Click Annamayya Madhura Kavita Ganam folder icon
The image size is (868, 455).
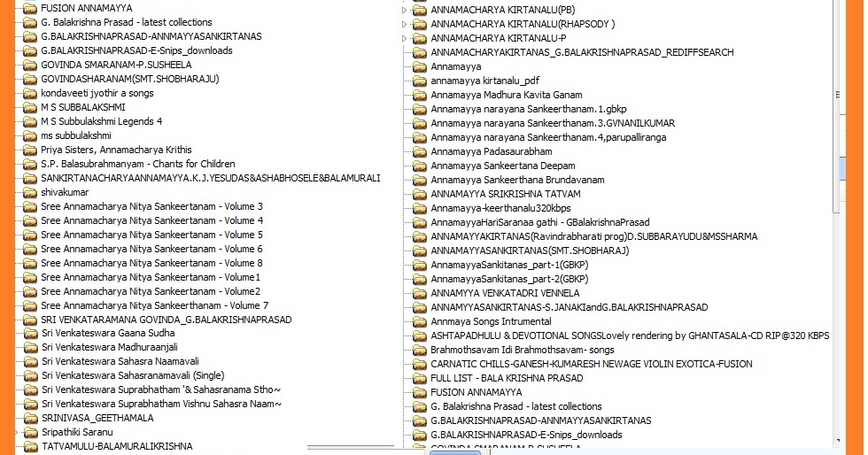420,96
